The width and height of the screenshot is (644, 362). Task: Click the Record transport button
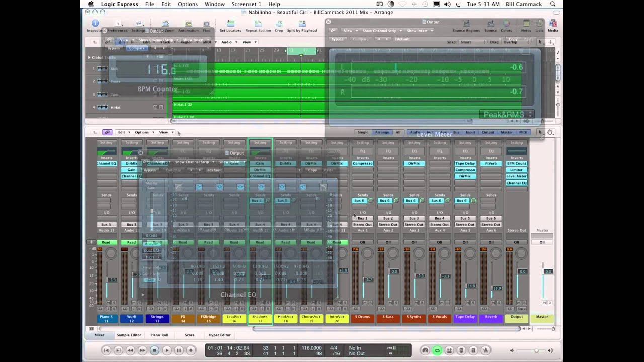pos(191,350)
